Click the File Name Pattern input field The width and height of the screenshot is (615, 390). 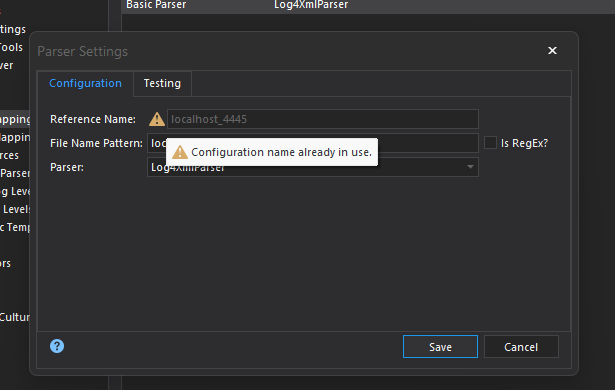tap(313, 143)
